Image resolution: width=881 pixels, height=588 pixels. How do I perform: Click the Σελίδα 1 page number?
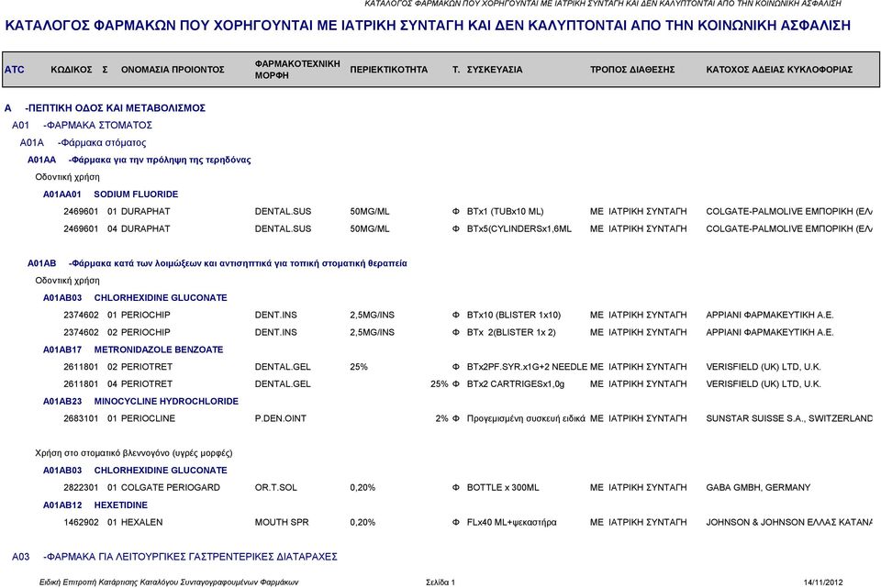[440, 582]
